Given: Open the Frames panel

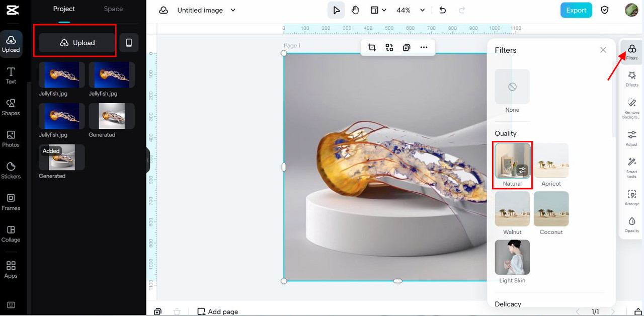Looking at the screenshot, I should click(11, 202).
